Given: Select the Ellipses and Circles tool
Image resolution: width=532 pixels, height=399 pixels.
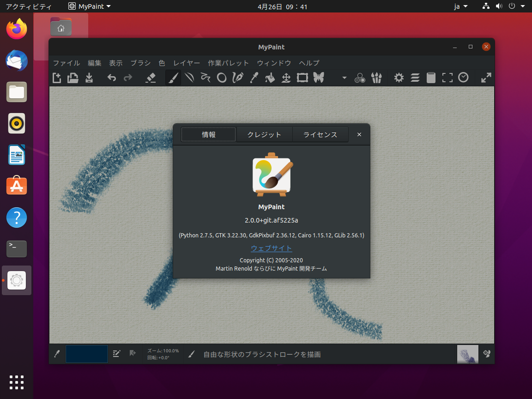Looking at the screenshot, I should [221, 78].
